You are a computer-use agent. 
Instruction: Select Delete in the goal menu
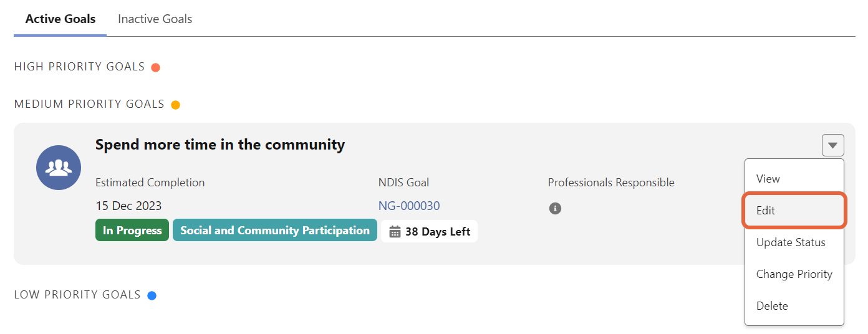(772, 306)
